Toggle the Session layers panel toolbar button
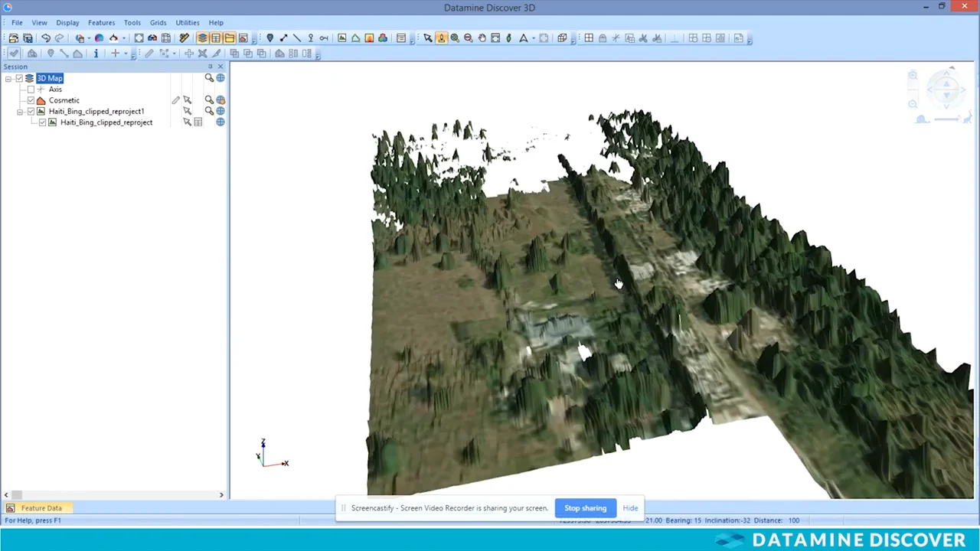 [x=202, y=38]
